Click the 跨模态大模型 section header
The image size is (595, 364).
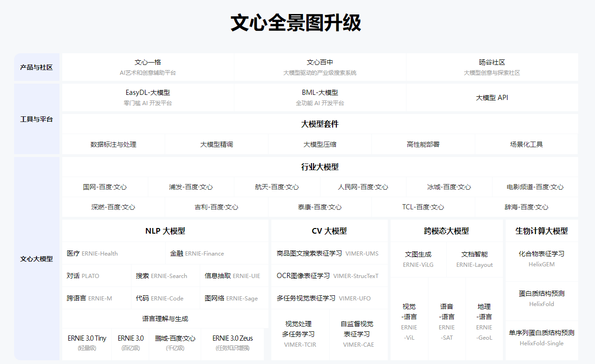447,231
